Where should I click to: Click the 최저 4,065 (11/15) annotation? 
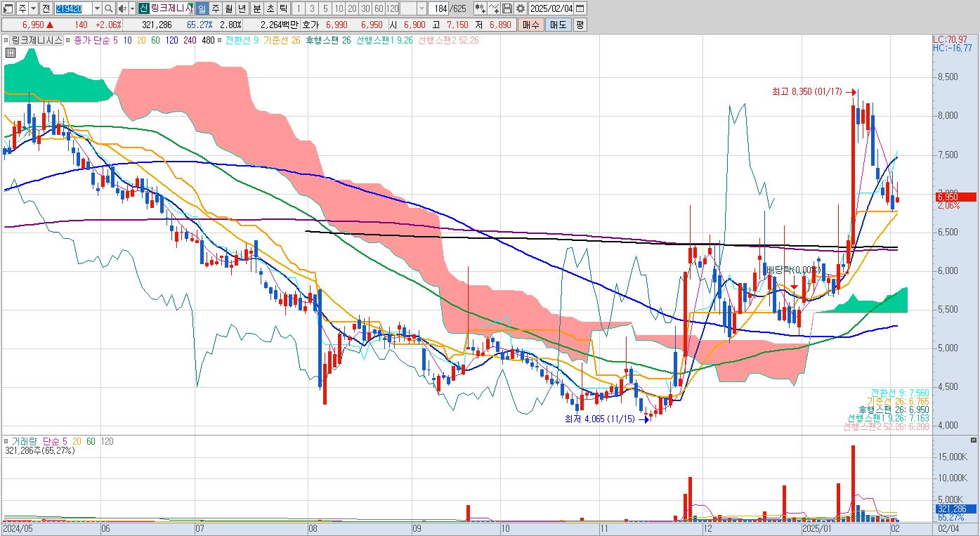pos(601,419)
